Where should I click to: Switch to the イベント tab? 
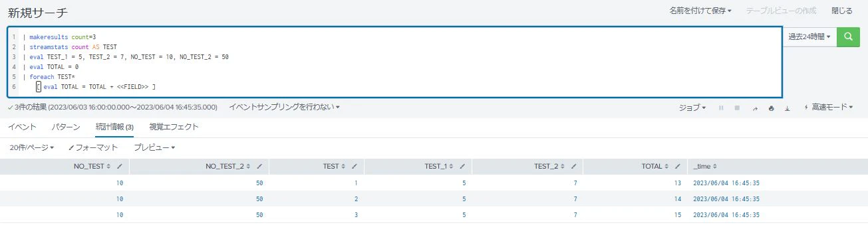[22, 127]
